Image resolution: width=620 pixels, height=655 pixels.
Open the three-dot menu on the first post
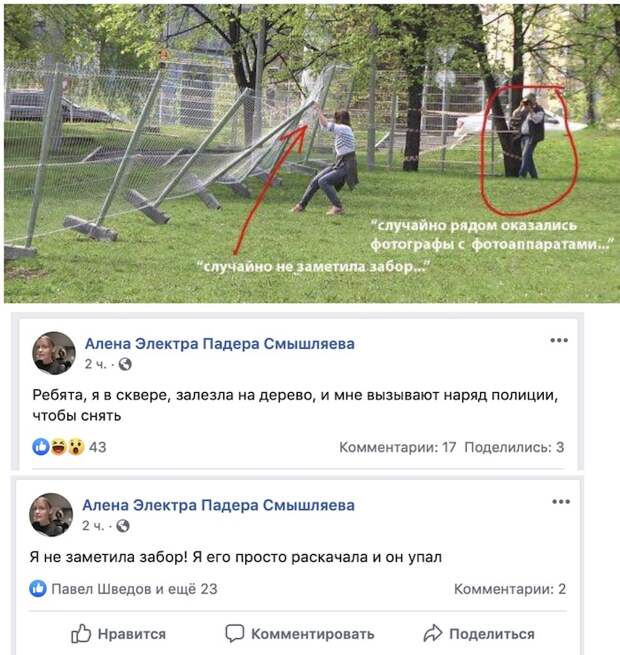pos(559,340)
